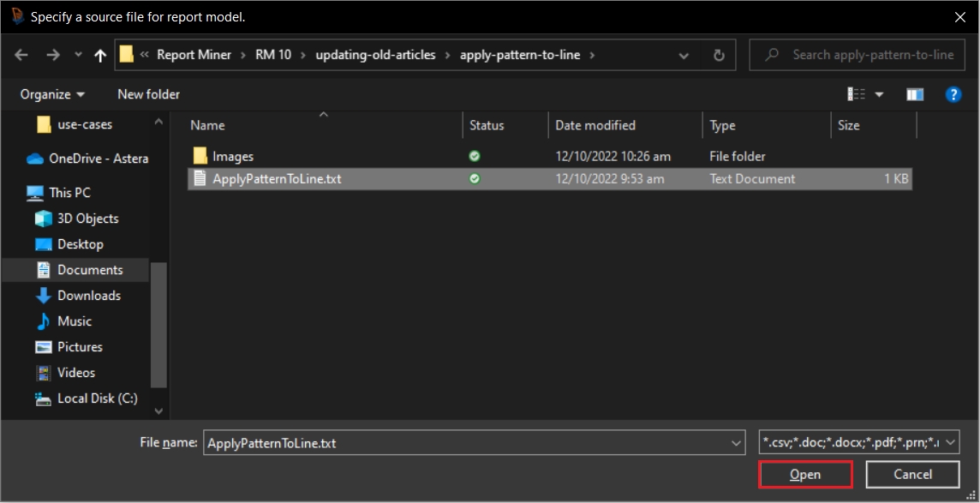Image resolution: width=980 pixels, height=503 pixels.
Task: Click the Up one level arrow
Action: [x=100, y=55]
